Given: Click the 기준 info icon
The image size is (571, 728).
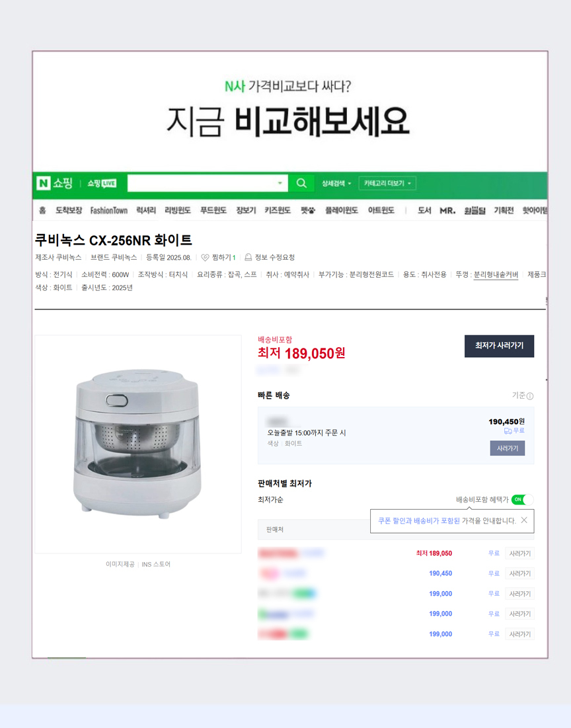Looking at the screenshot, I should 530,396.
